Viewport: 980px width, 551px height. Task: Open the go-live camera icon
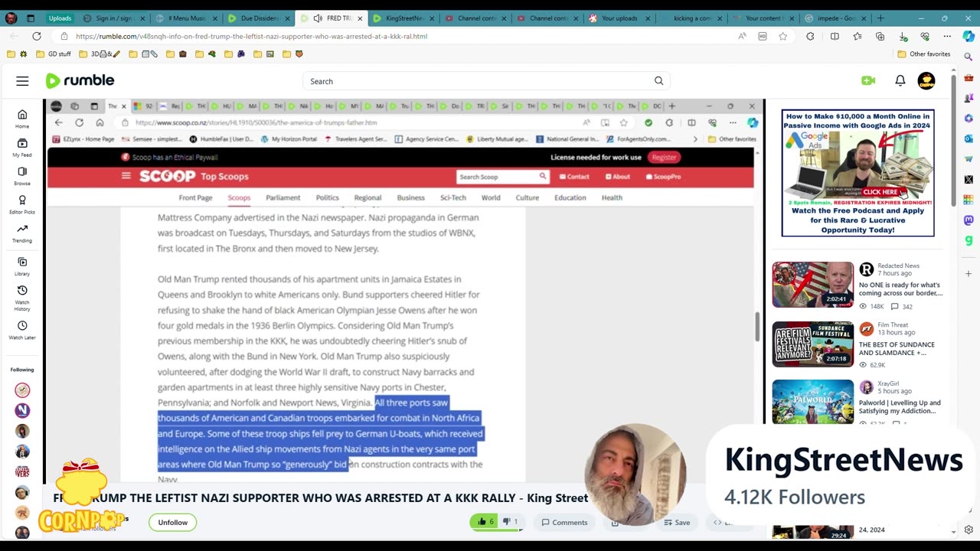pyautogui.click(x=868, y=80)
